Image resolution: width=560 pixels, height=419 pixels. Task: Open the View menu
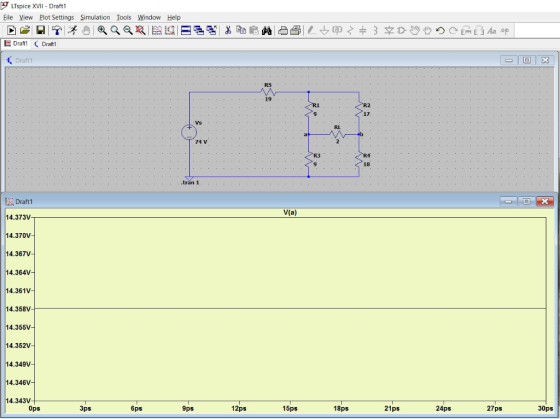pyautogui.click(x=26, y=17)
